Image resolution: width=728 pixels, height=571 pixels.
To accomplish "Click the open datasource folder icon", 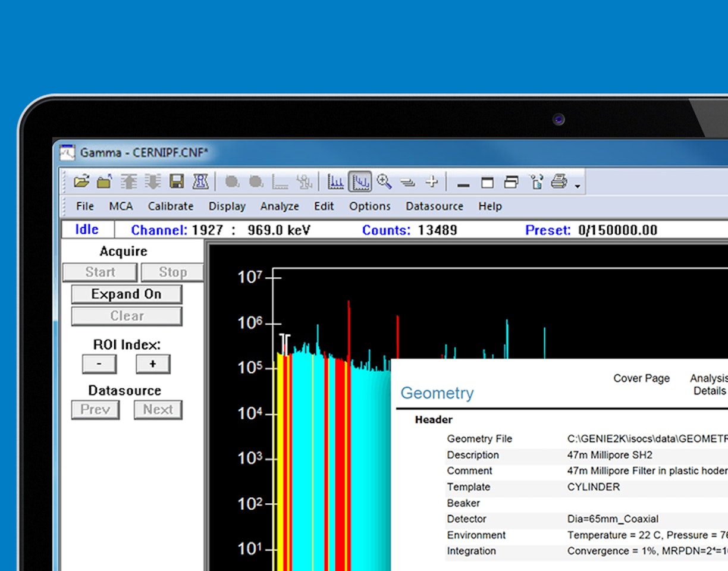I will pyautogui.click(x=81, y=182).
